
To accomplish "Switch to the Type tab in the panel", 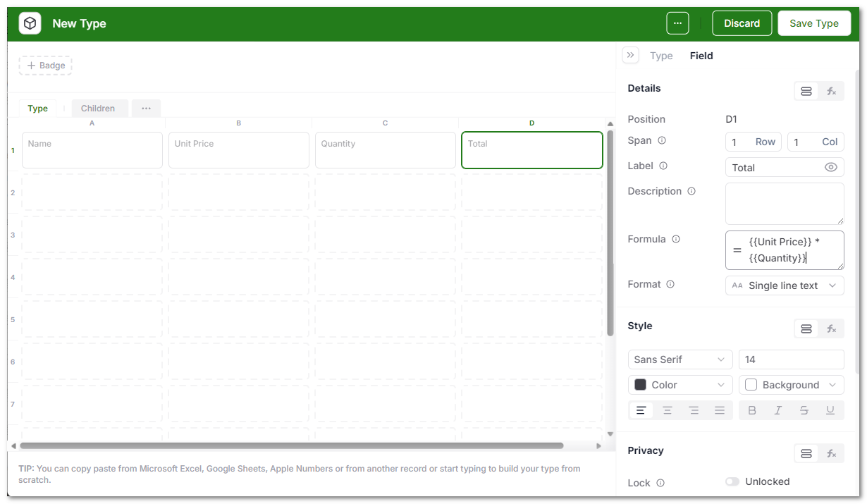I will [661, 56].
